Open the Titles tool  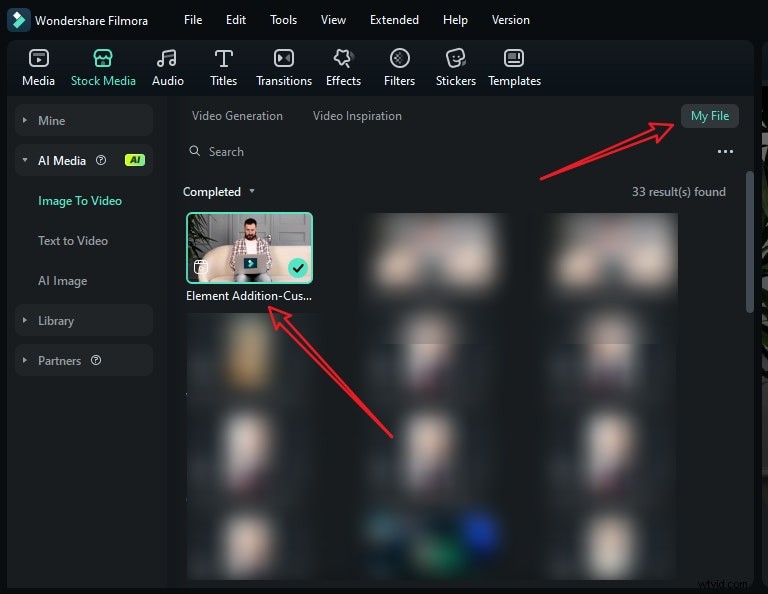pyautogui.click(x=224, y=67)
